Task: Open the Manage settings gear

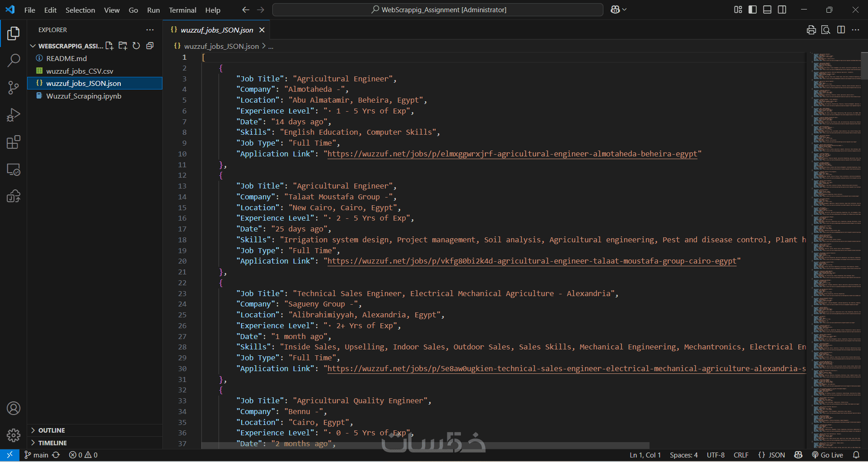Action: click(14, 435)
